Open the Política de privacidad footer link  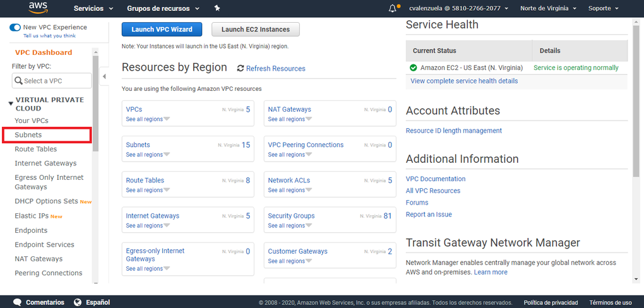click(x=551, y=303)
